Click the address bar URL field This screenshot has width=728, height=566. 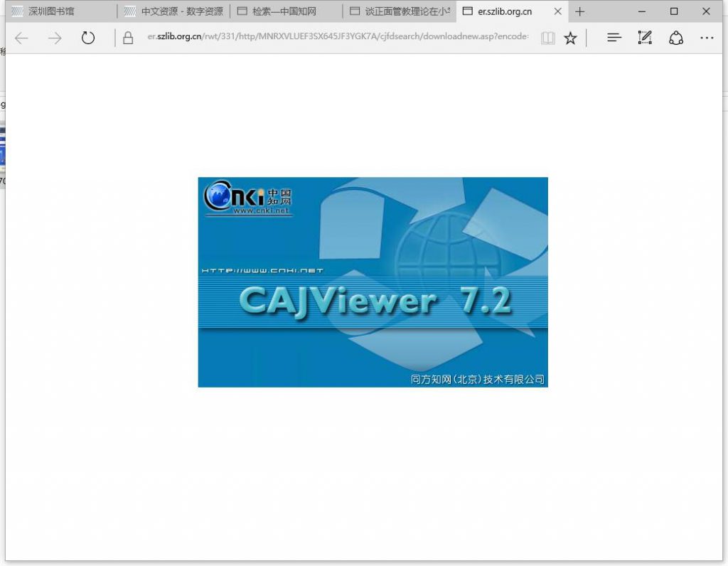(338, 38)
